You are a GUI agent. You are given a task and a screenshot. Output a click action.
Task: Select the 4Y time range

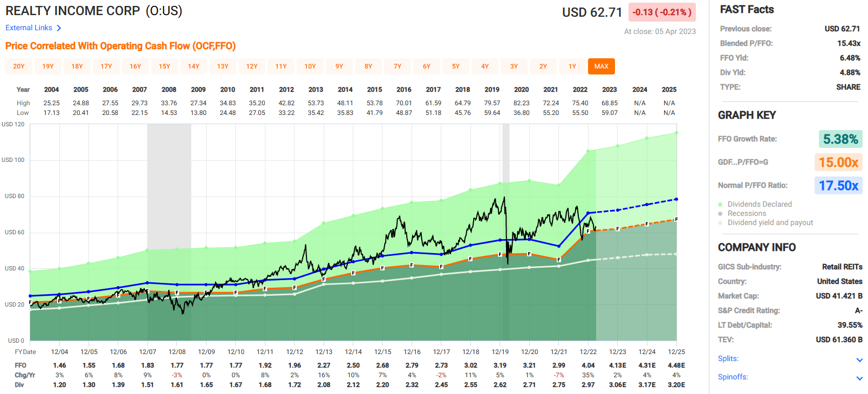point(485,66)
